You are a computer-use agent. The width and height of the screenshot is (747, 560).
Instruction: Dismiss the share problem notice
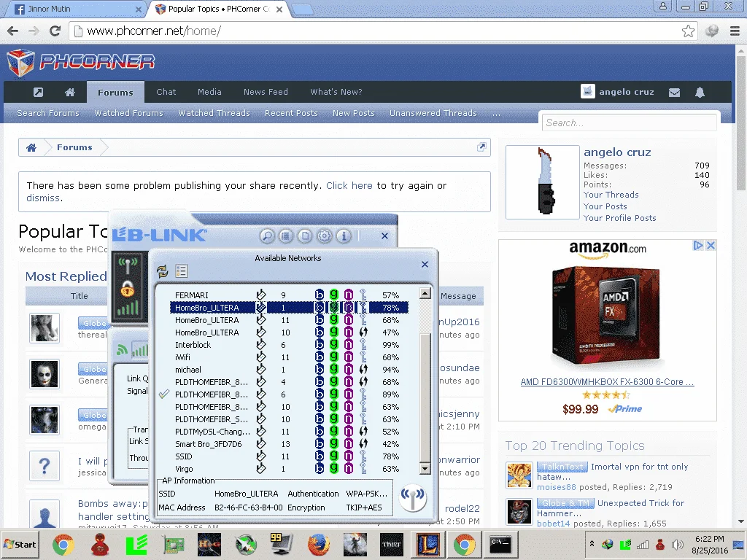click(43, 198)
